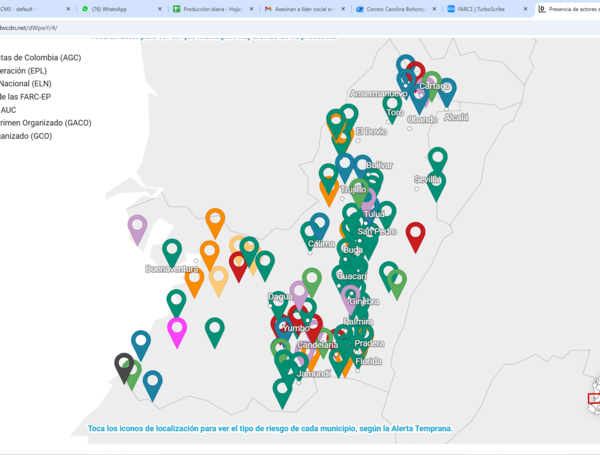Click the 'Palmira' map label
The height and width of the screenshot is (455, 600).
pyautogui.click(x=358, y=321)
